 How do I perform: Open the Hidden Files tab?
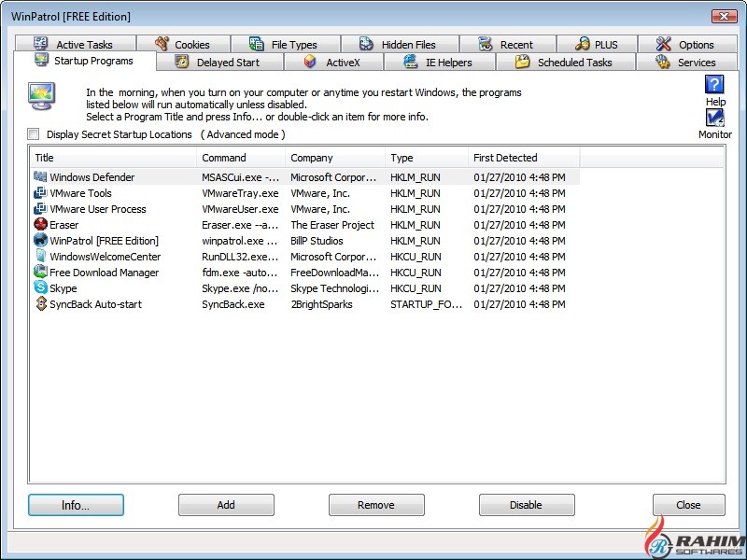401,44
